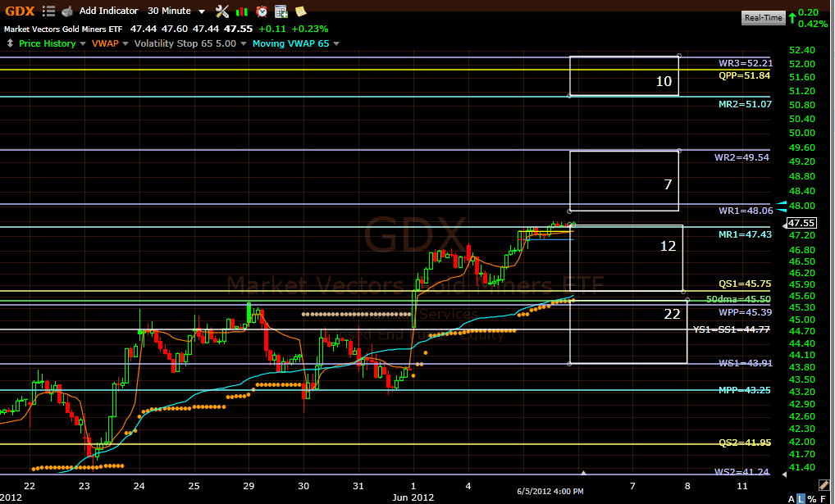Click the WPP=45.39 pivot label
Screen dimensions: 835x504
(745, 312)
